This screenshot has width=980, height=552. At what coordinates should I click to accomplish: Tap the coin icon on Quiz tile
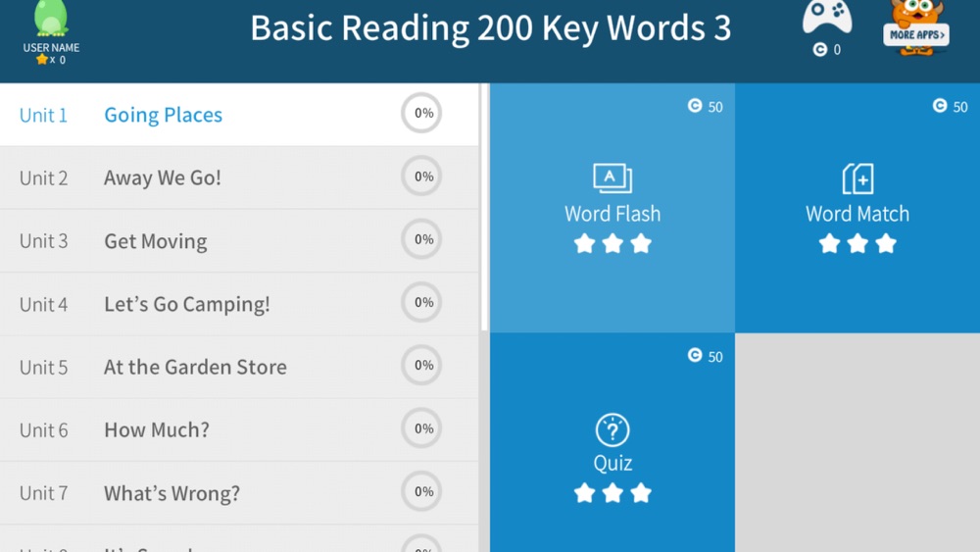(695, 355)
